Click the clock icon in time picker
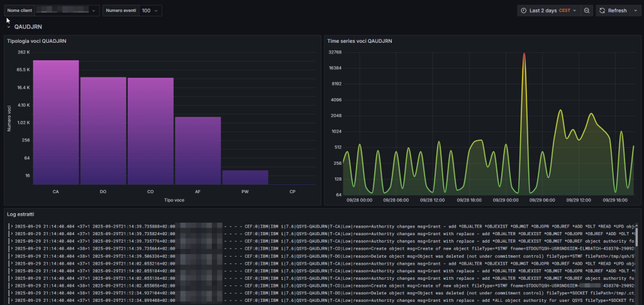644x305 pixels. click(523, 11)
